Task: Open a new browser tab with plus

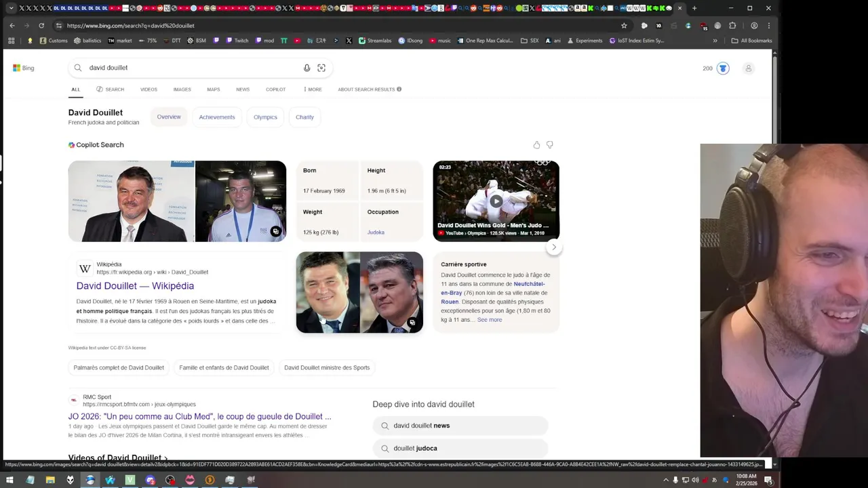Action: click(x=694, y=8)
